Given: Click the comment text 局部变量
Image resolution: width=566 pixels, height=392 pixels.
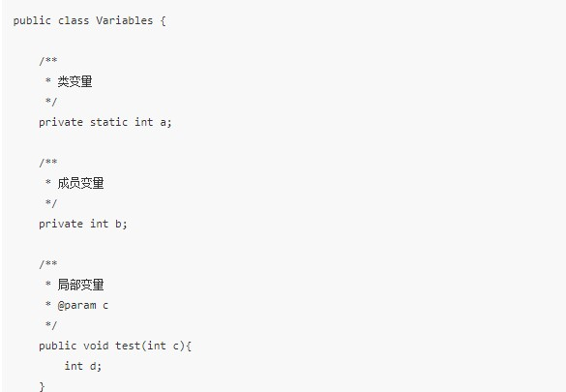Looking at the screenshot, I should click(x=80, y=285).
